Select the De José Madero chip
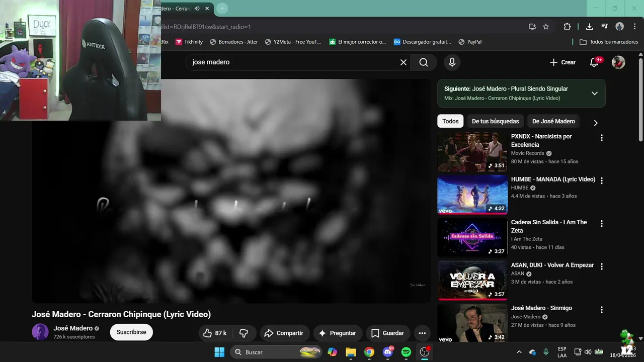 553,121
